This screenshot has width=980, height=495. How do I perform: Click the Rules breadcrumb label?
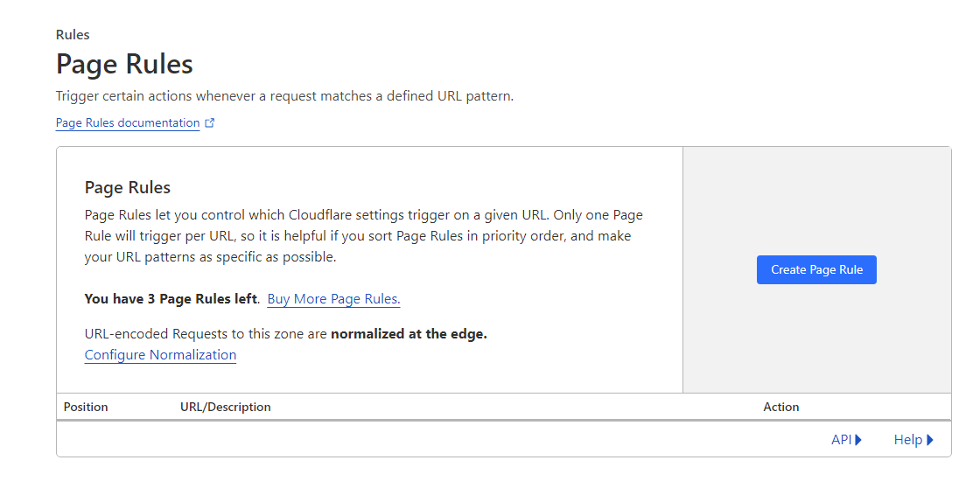pyautogui.click(x=73, y=35)
